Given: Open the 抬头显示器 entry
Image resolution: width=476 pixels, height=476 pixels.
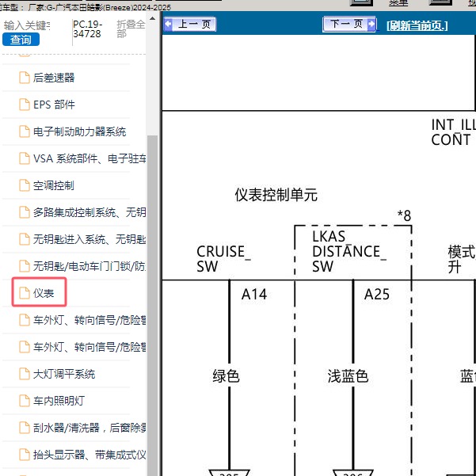Looking at the screenshot, I should [x=89, y=455].
